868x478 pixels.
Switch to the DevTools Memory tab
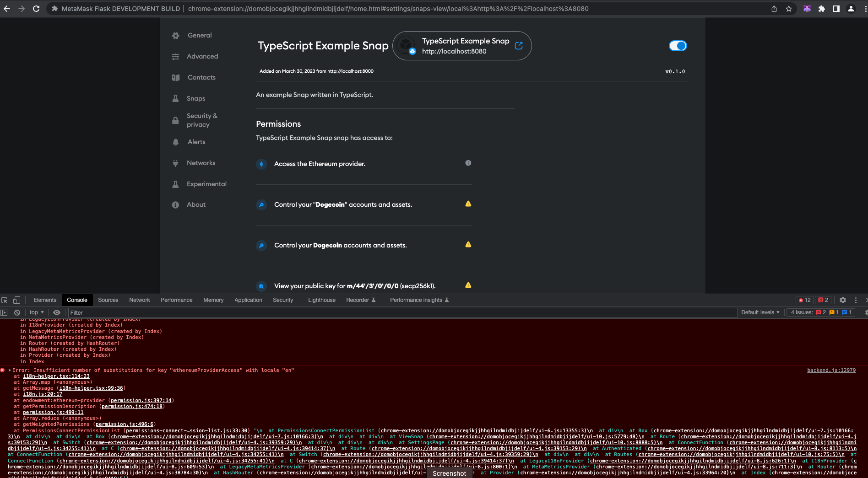pos(213,300)
